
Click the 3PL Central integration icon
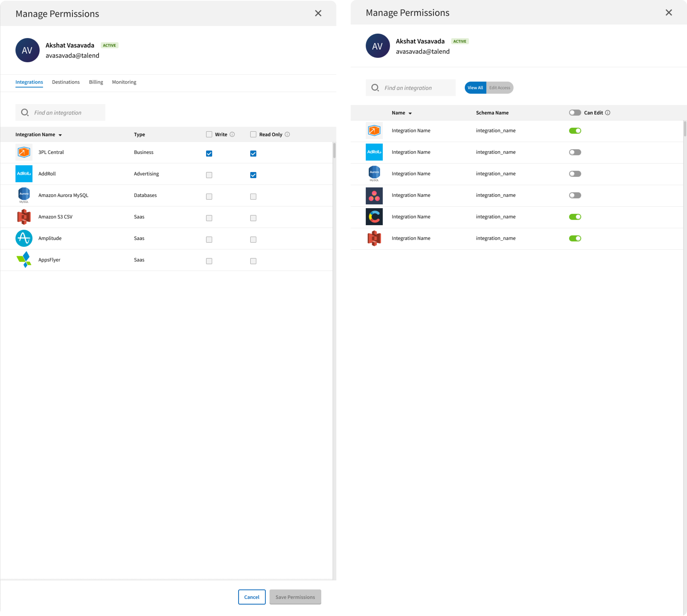coord(24,152)
